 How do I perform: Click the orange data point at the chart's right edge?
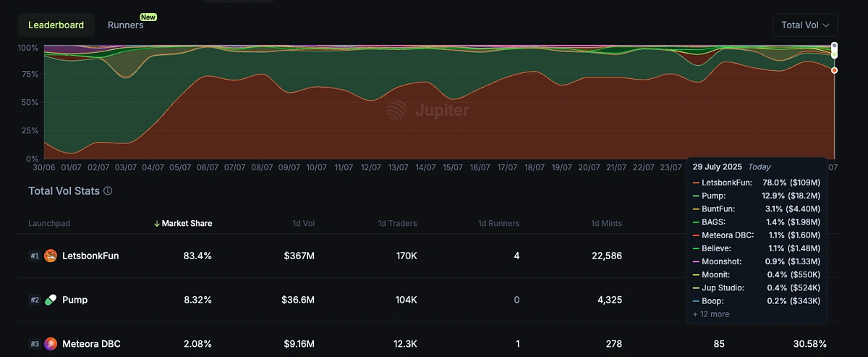coord(834,70)
